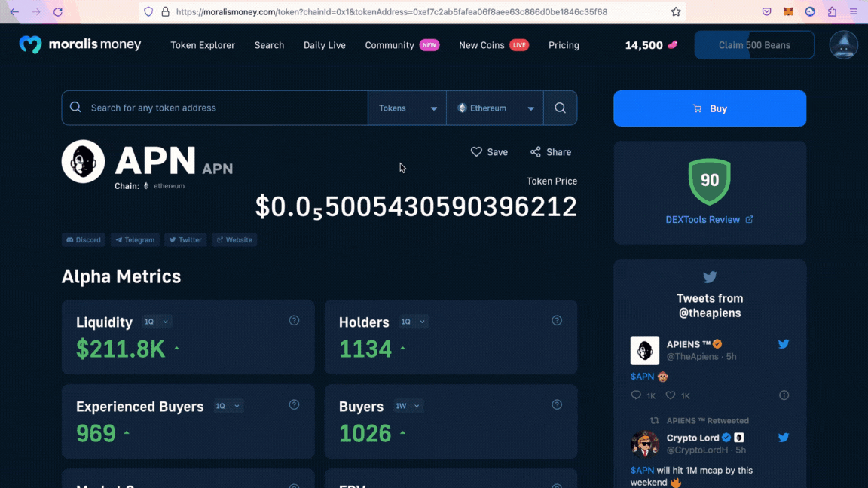
Task: Open the browser hamburger menu
Action: coord(854,11)
